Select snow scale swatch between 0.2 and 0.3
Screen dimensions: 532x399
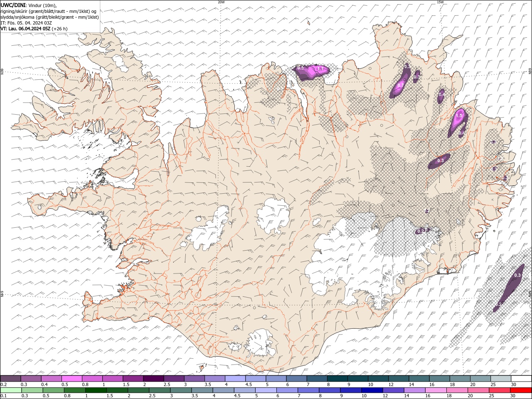(10, 379)
